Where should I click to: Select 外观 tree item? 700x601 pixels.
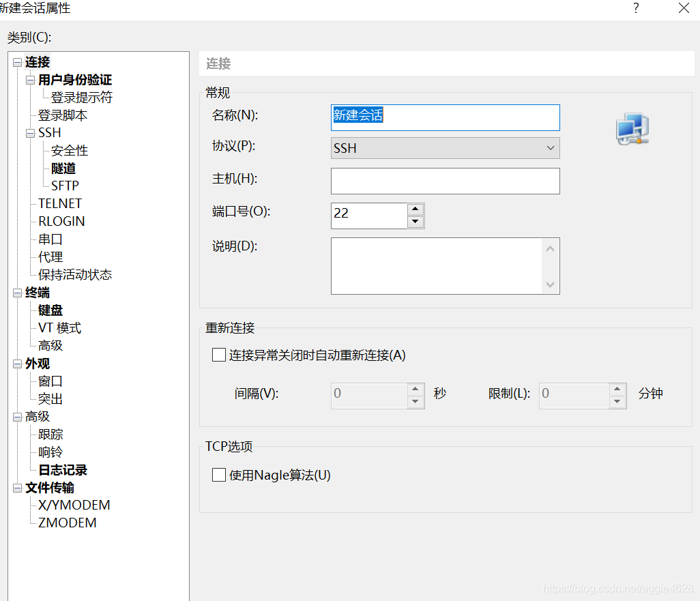coord(38,364)
